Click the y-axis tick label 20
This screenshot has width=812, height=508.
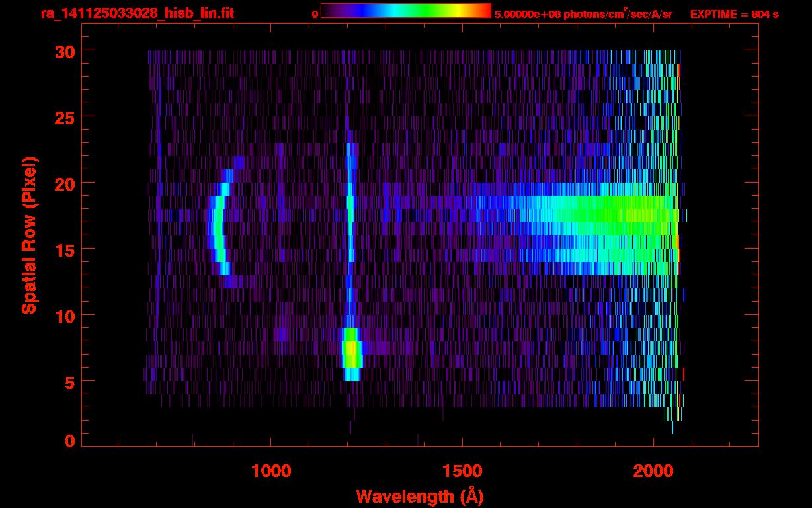(65, 183)
